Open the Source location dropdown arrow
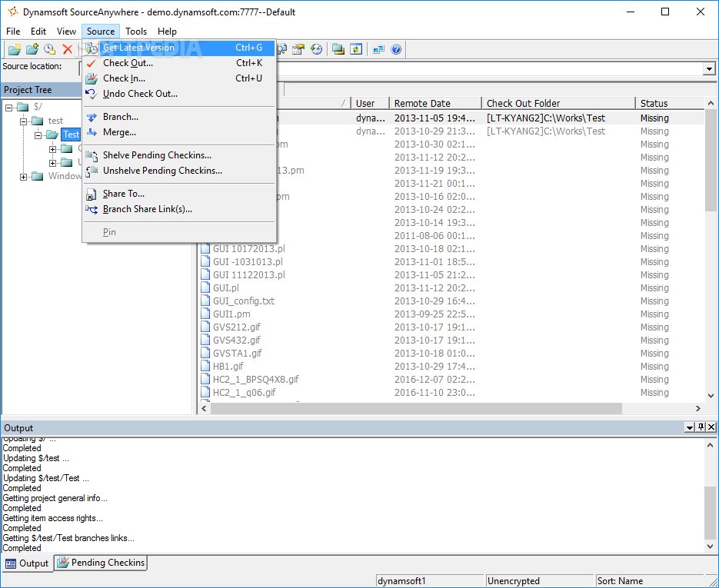 [709, 69]
